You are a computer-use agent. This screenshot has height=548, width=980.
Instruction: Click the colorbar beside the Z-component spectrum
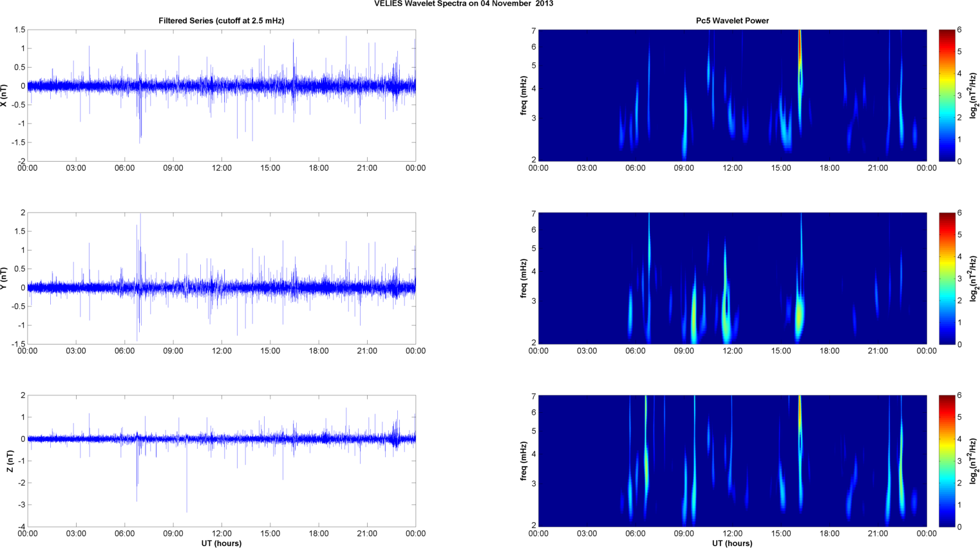(947, 461)
